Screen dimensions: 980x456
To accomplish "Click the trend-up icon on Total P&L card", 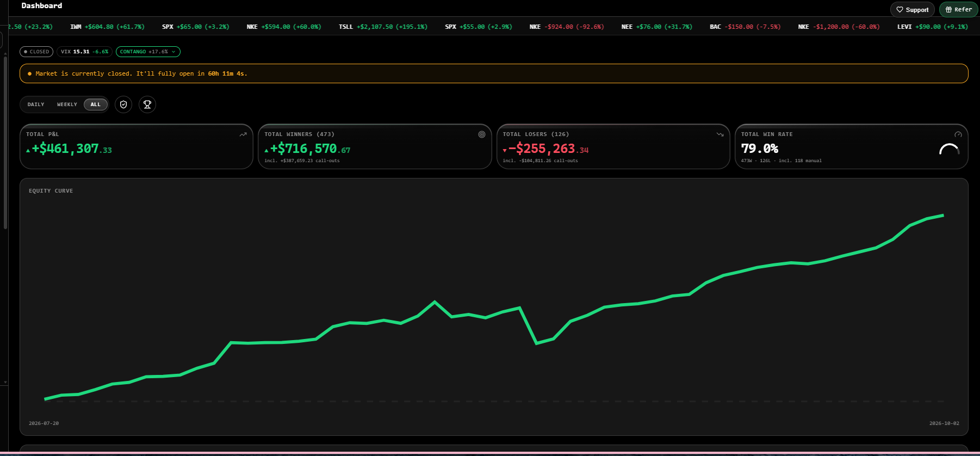I will (x=243, y=134).
